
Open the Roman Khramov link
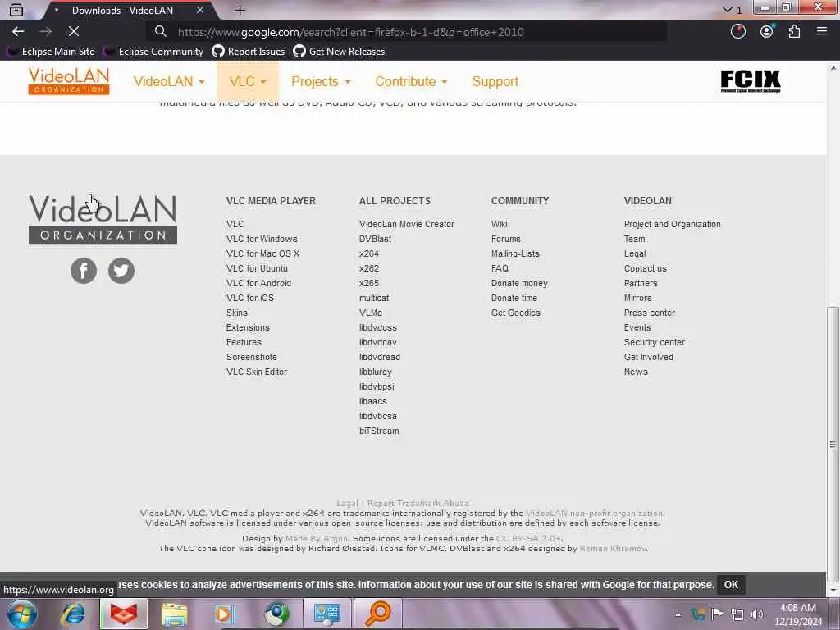613,548
